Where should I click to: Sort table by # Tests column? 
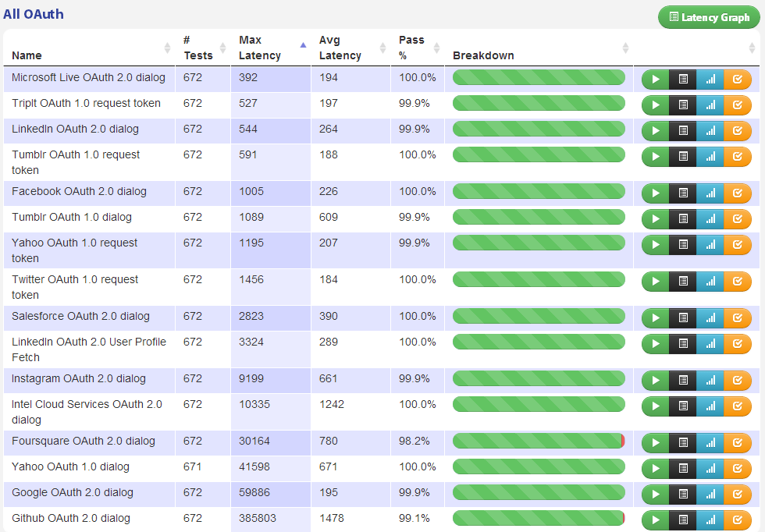[x=202, y=48]
